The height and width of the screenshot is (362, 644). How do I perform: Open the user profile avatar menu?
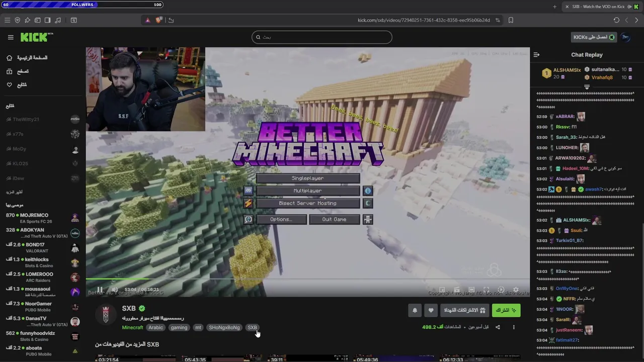click(x=625, y=37)
